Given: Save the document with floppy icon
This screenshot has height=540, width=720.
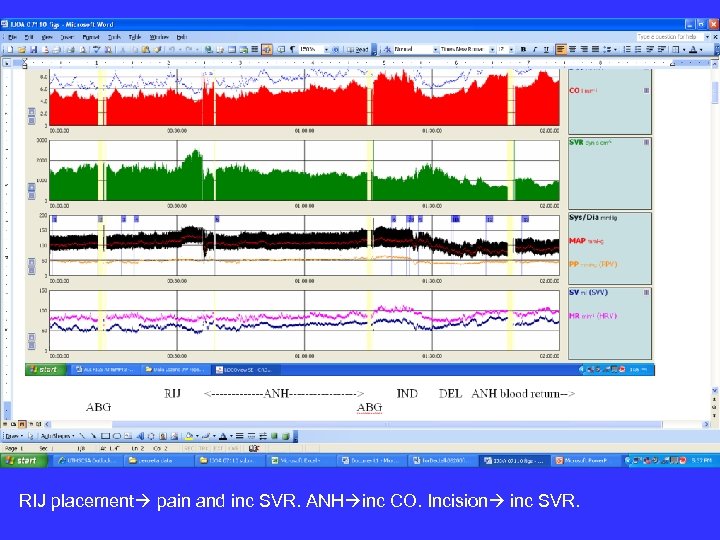Looking at the screenshot, I should [x=34, y=49].
